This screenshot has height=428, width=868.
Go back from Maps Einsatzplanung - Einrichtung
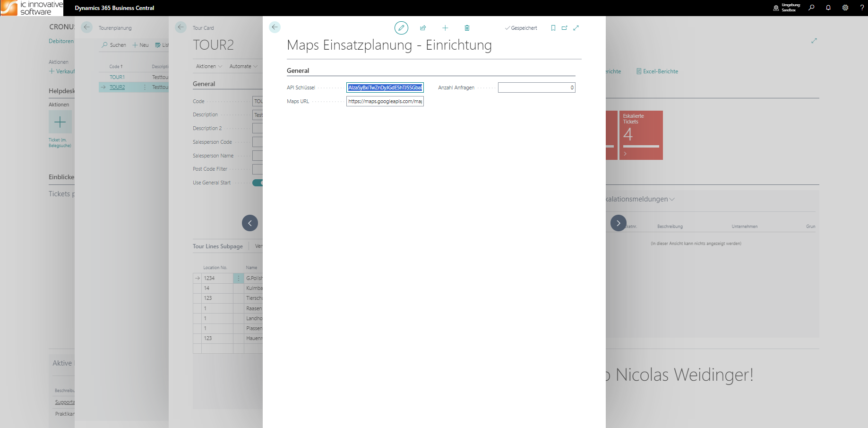tap(275, 27)
